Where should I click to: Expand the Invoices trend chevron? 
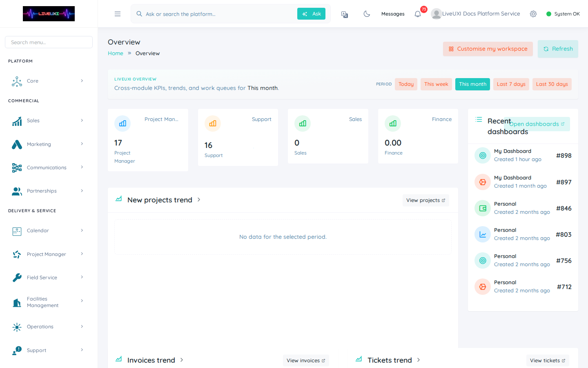point(182,360)
